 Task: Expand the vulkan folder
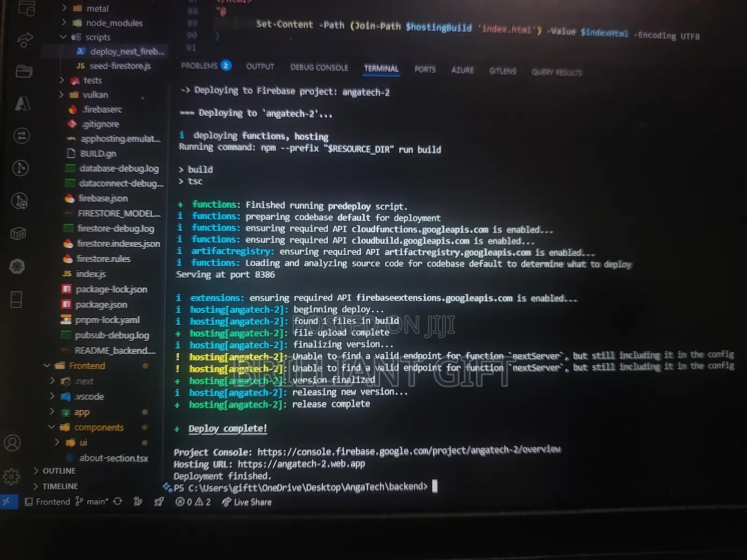pos(62,95)
